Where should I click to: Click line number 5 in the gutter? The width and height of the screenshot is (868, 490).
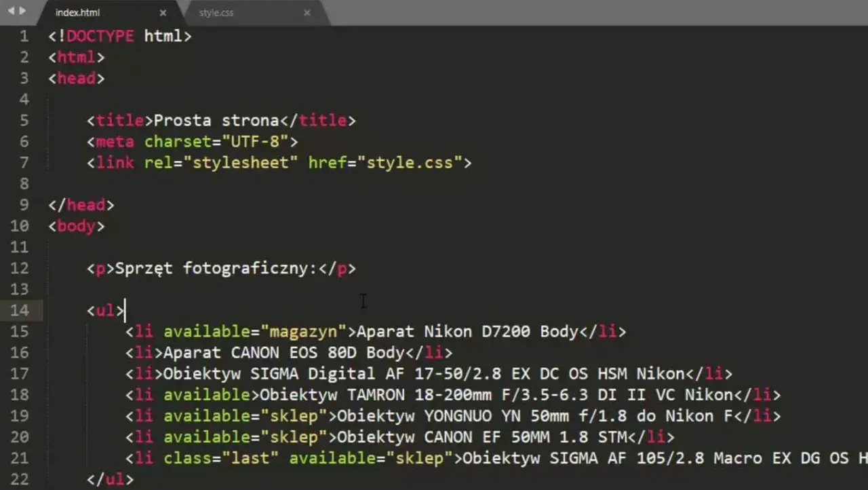click(x=24, y=121)
